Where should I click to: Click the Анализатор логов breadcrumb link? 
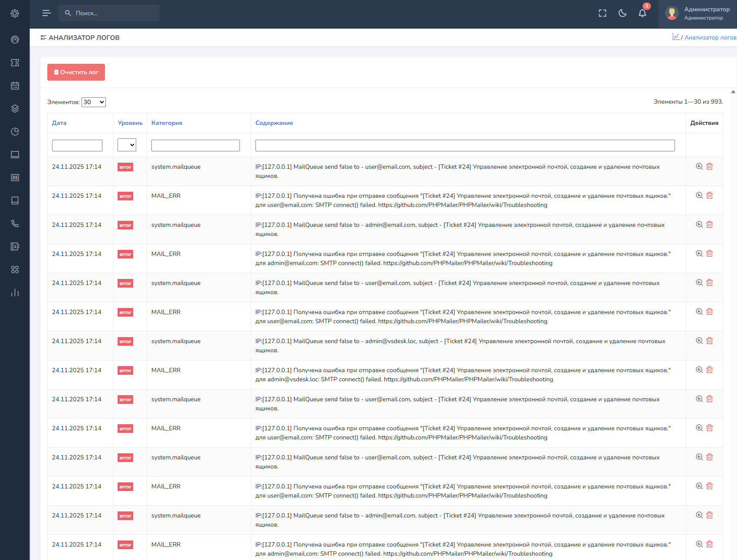(710, 38)
